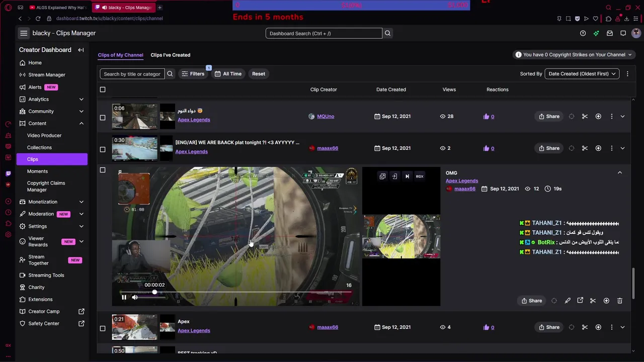This screenshot has height=362, width=644.
Task: Expand the Analytics sidebar section
Action: [x=82, y=99]
